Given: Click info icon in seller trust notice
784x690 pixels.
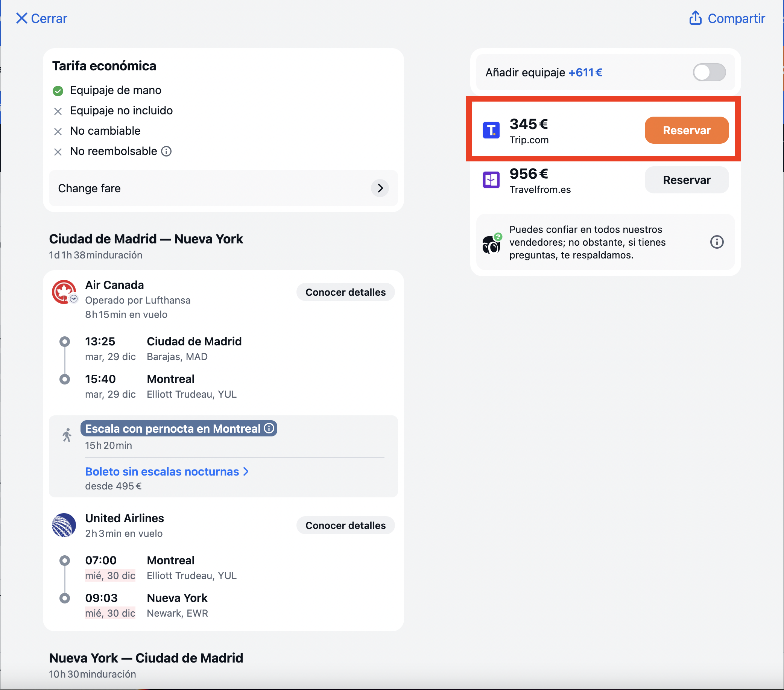Looking at the screenshot, I should click(717, 242).
